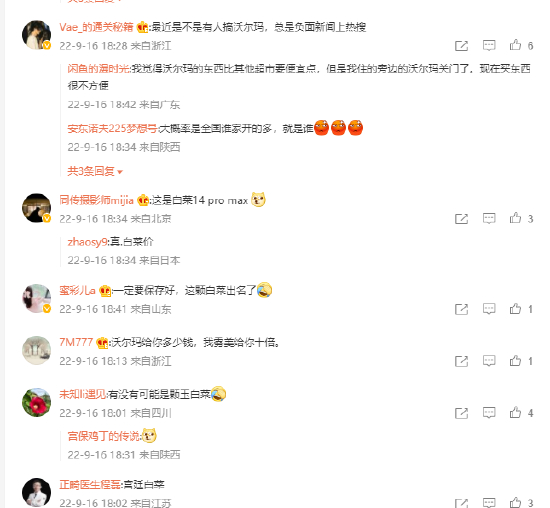Viewport: 550px width, 508px height.
Task: Click the red flower avatar of 未知ii遇见
Action: [36, 402]
